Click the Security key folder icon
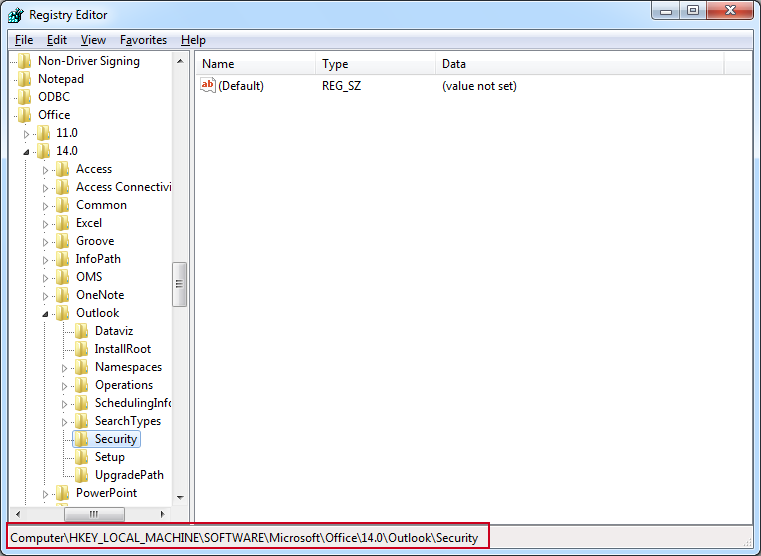Viewport: 761px width, 556px height. tap(82, 439)
